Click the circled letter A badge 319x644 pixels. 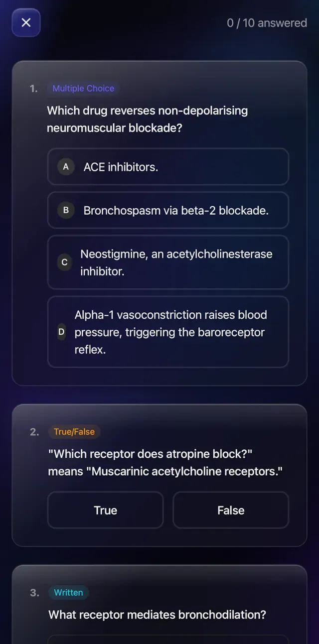coord(66,167)
